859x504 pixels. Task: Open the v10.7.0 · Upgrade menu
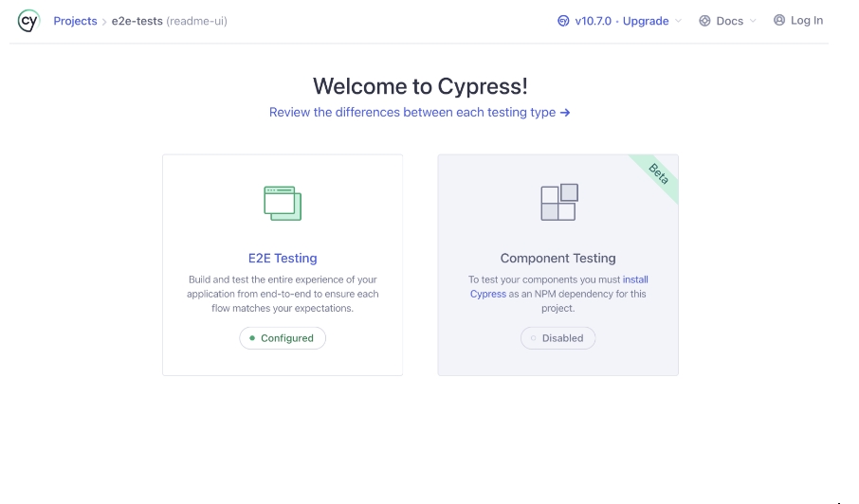pyautogui.click(x=621, y=21)
